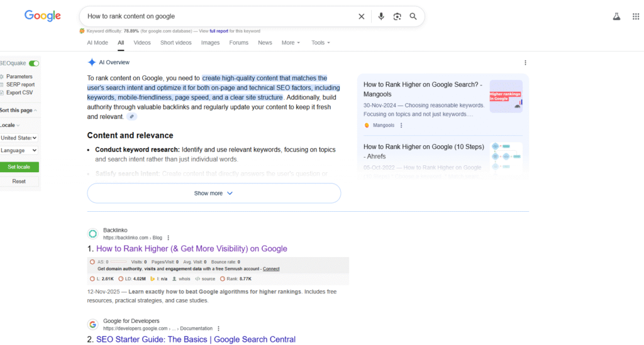Toggle the SEOquake switch off
This screenshot has height=345, width=644.
[33, 63]
